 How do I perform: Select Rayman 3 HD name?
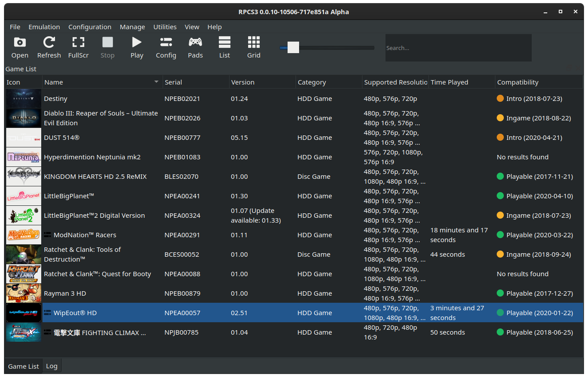(x=65, y=293)
